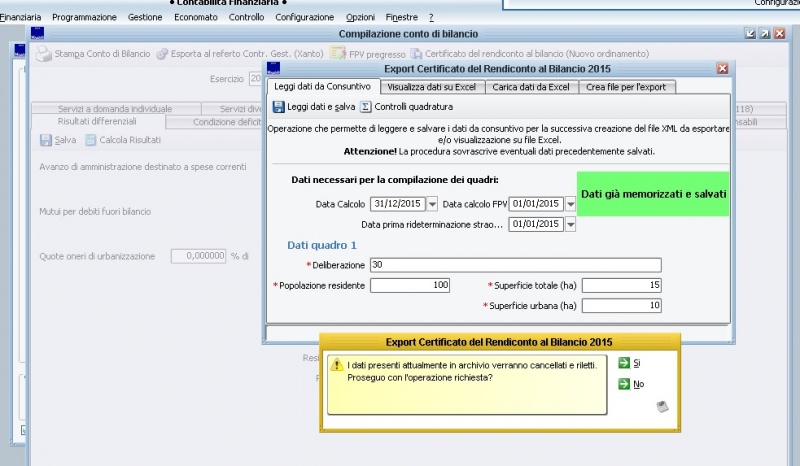The width and height of the screenshot is (800, 466).
Task: Click the Data Calcolo date field
Action: point(397,204)
